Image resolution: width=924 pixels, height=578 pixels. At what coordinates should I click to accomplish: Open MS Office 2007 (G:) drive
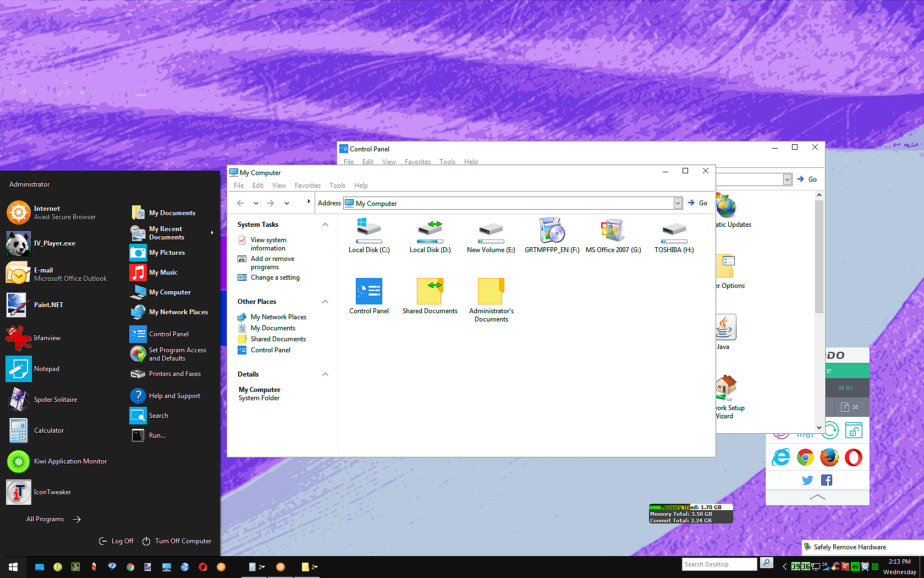pyautogui.click(x=613, y=235)
